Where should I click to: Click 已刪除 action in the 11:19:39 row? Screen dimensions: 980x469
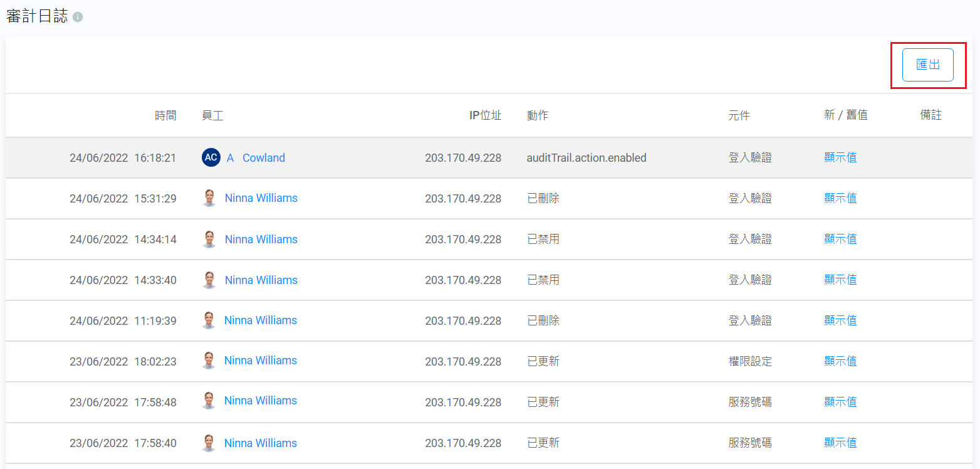click(543, 321)
